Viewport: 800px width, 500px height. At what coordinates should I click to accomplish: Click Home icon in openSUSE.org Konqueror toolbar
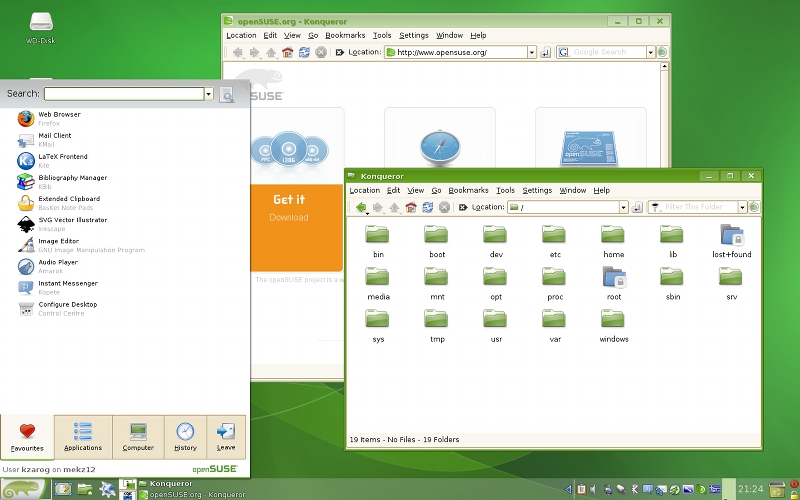coord(288,52)
